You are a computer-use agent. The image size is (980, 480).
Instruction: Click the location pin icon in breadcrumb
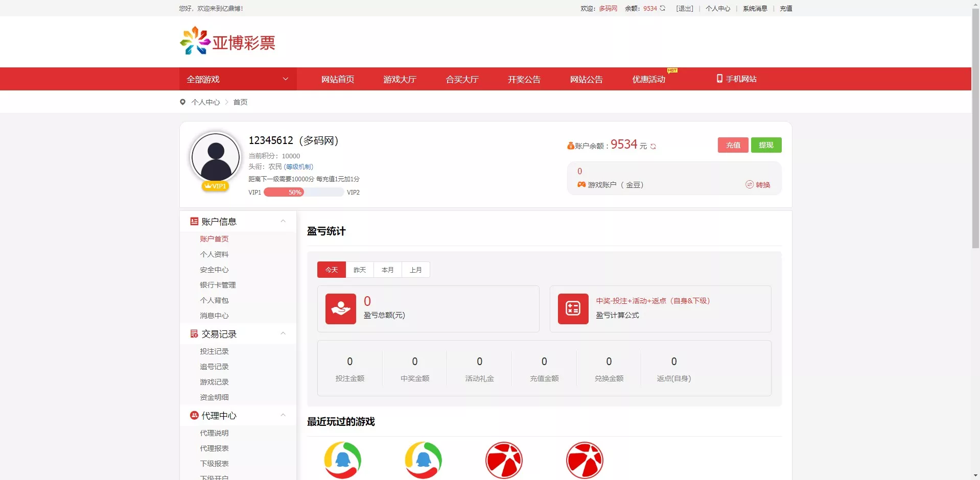click(x=183, y=102)
